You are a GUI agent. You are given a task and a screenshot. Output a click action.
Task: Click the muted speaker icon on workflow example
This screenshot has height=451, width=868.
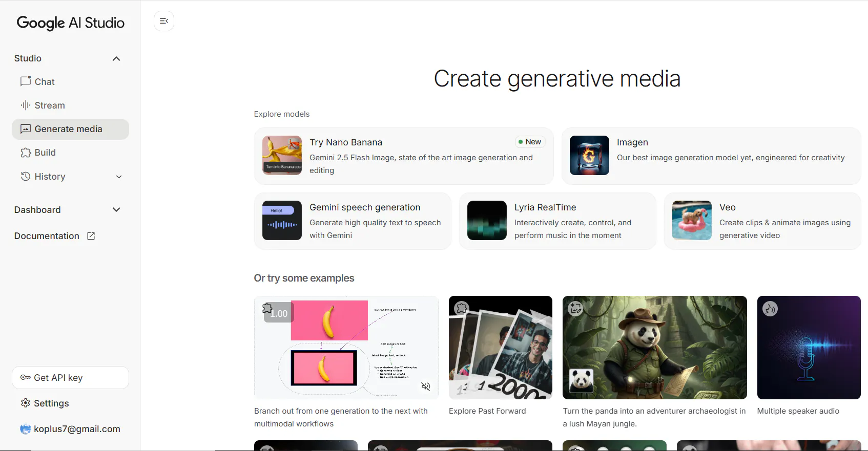click(x=426, y=386)
